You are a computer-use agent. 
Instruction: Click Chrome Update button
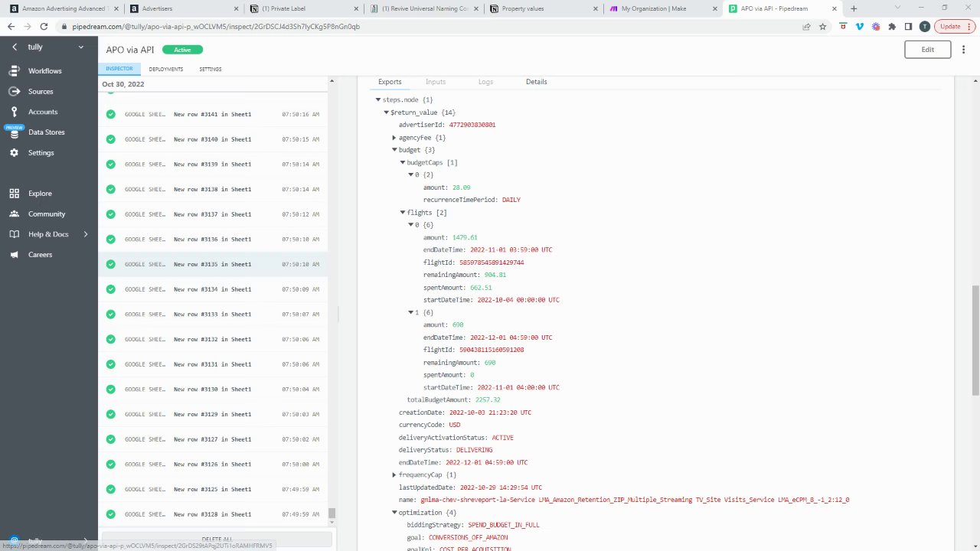(x=954, y=26)
